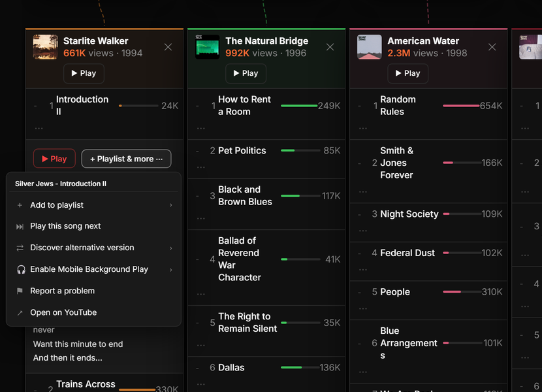
Task: Expand the Discover alternative version submenu arrow
Action: pos(170,248)
